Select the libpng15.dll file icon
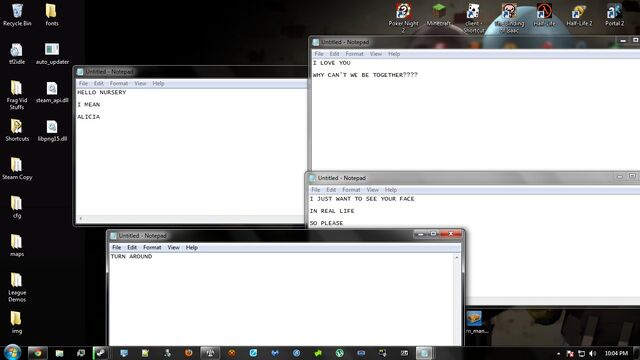 pyautogui.click(x=52, y=131)
